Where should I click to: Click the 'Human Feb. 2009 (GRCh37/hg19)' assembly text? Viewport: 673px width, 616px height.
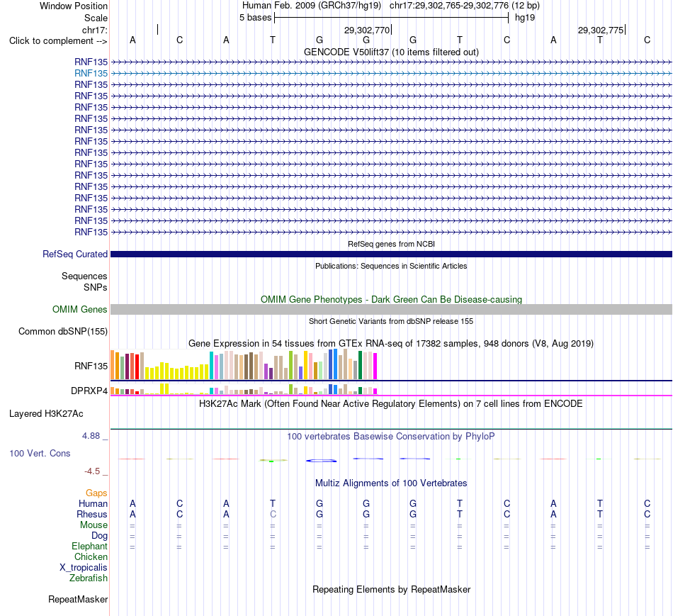(x=312, y=6)
